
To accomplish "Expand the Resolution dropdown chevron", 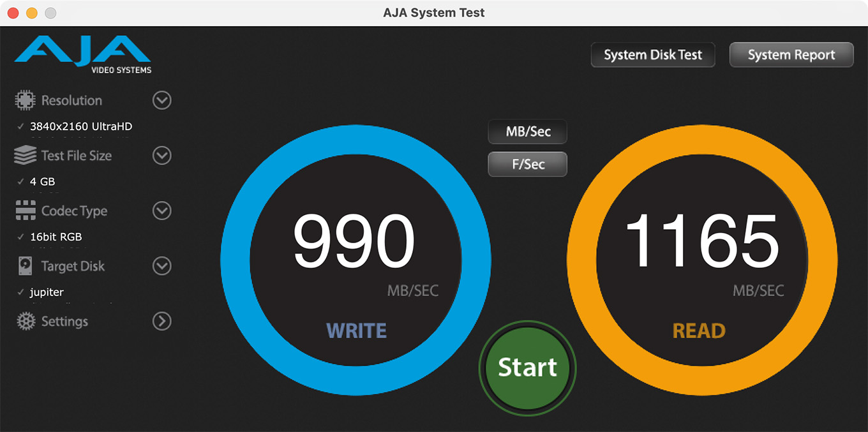I will (162, 100).
